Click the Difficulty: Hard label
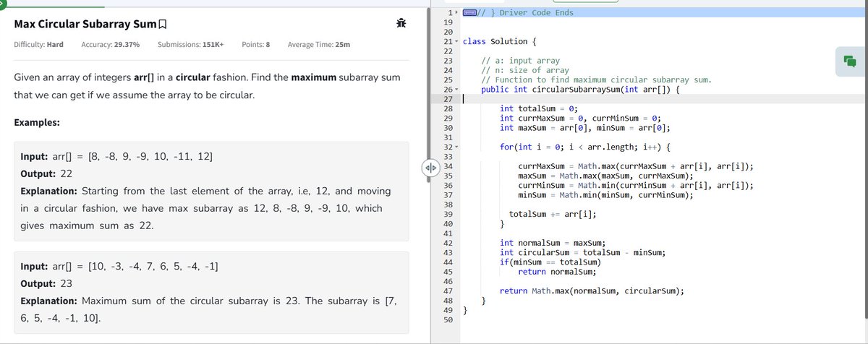Viewport: 868px width, 344px height. tap(39, 45)
